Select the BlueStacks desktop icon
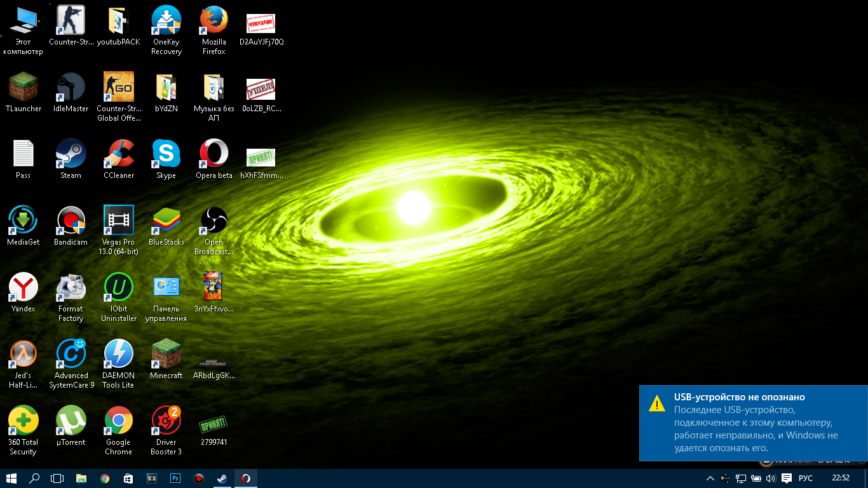868x488 pixels. point(166,221)
